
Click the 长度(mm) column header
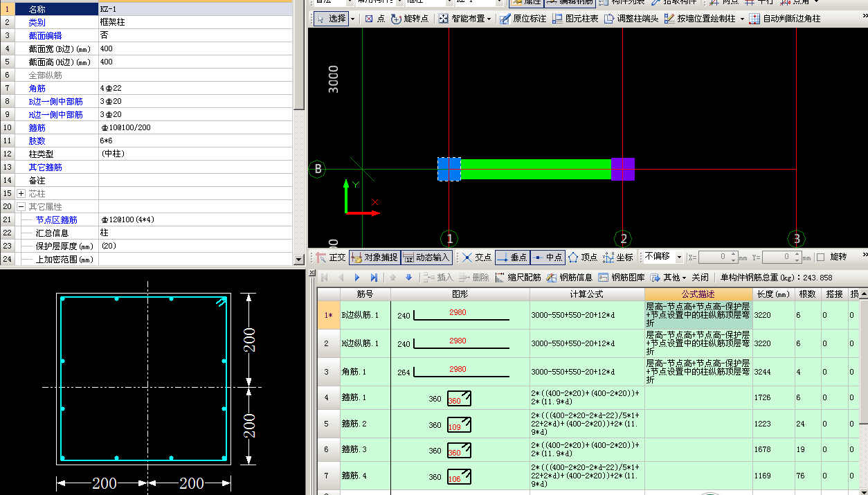click(x=774, y=294)
